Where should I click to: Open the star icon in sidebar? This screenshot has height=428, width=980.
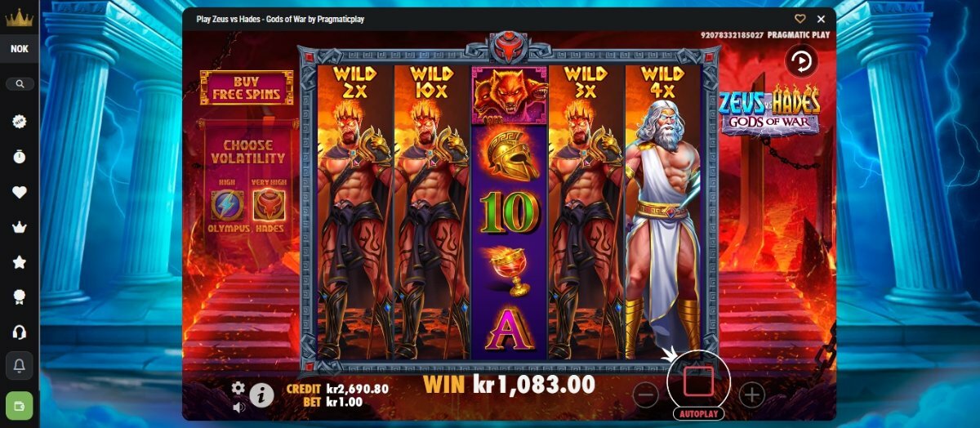click(x=20, y=262)
